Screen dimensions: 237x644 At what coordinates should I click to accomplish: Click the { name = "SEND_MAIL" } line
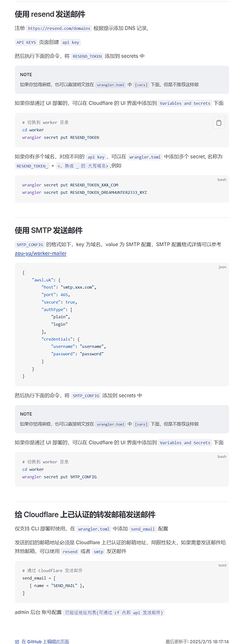coord(57,585)
